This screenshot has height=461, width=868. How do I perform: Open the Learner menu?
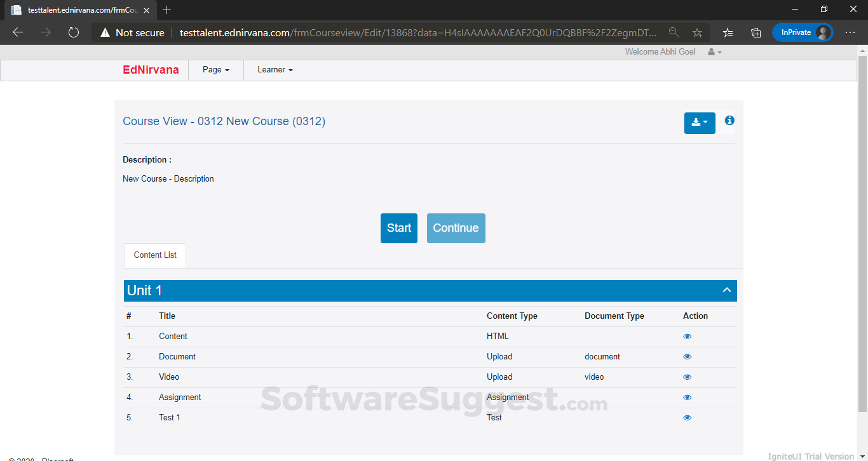tap(275, 70)
